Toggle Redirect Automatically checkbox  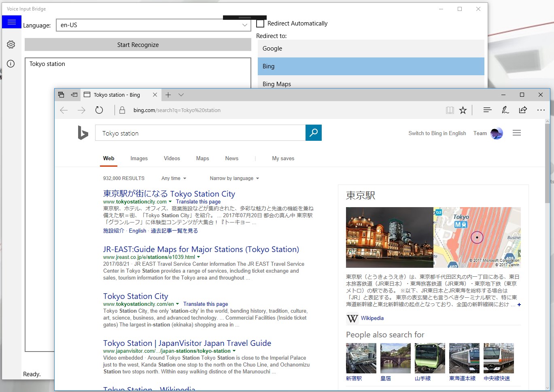(260, 23)
